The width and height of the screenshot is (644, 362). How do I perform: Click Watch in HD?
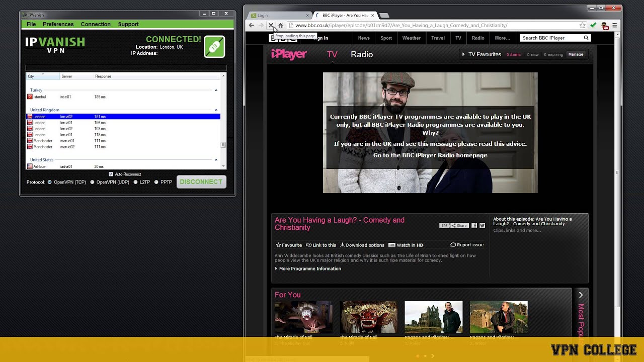pos(406,245)
